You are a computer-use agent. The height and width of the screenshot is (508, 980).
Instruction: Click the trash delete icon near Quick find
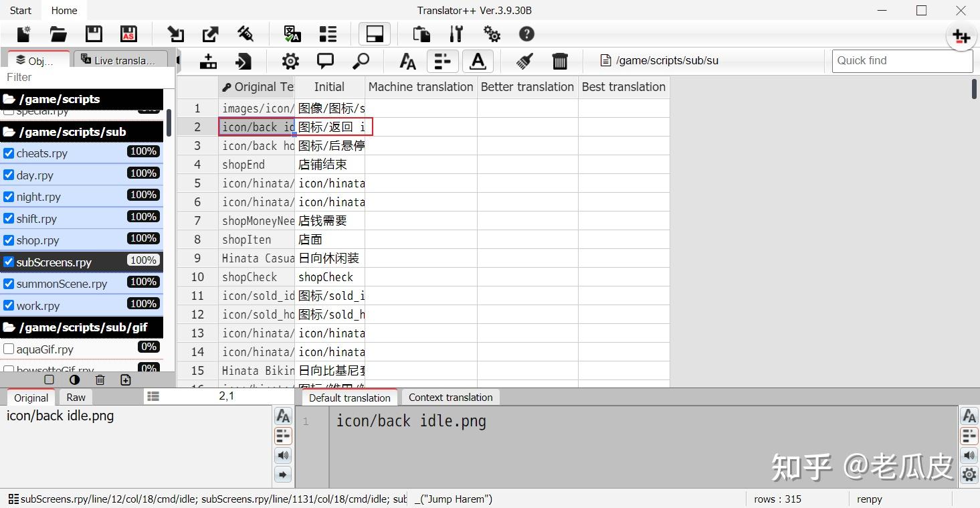560,61
